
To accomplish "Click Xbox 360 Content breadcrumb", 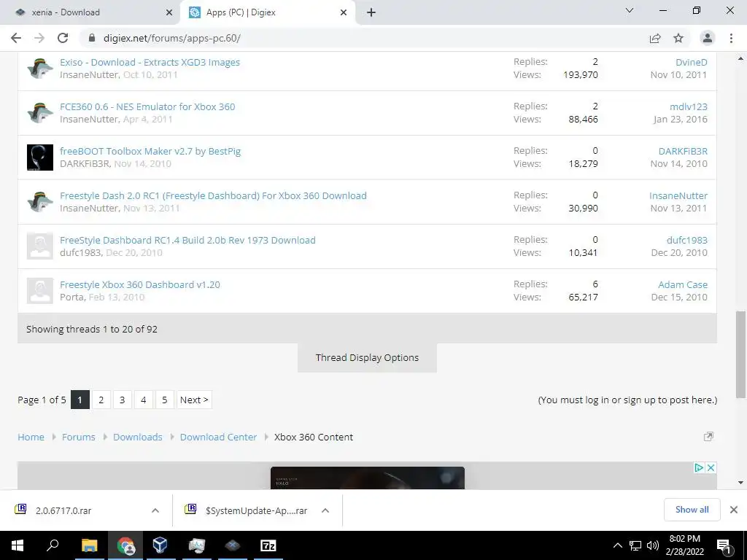I will [x=314, y=437].
